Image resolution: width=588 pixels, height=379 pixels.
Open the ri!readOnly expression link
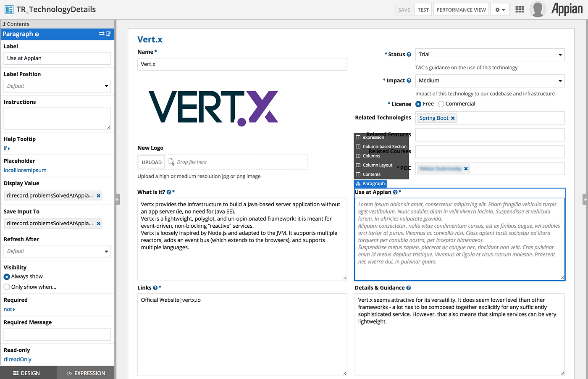click(18, 360)
